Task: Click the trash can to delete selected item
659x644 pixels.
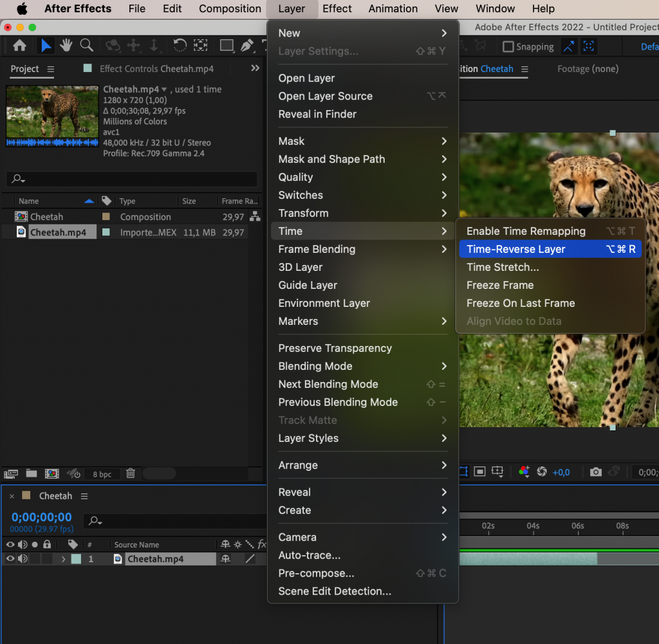Action: pyautogui.click(x=130, y=474)
